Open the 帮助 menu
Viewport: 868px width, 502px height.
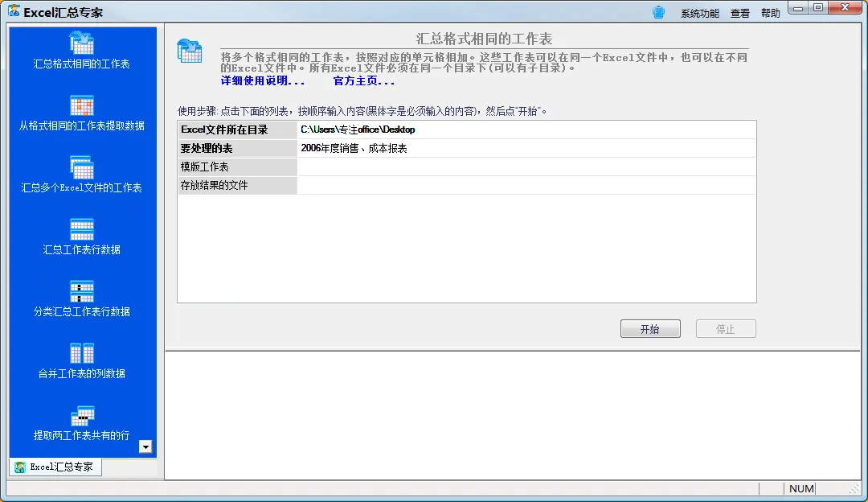click(x=770, y=14)
